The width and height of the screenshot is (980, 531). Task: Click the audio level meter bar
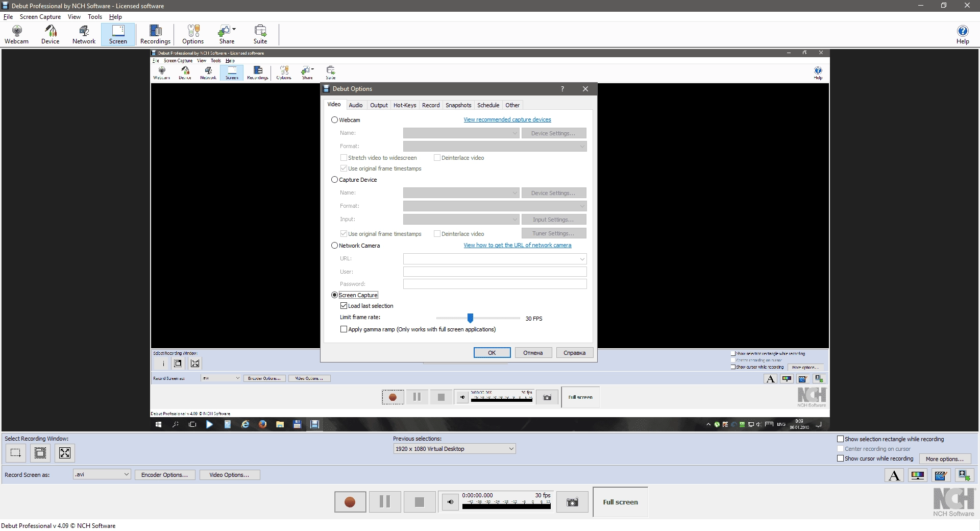(506, 506)
